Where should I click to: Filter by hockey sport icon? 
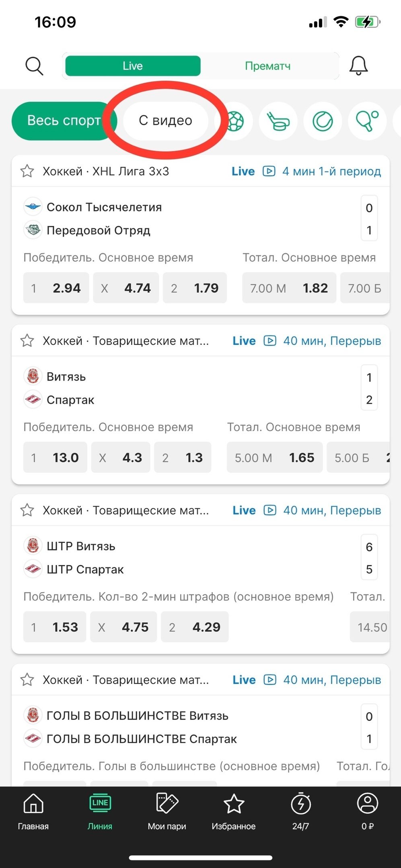point(278,121)
